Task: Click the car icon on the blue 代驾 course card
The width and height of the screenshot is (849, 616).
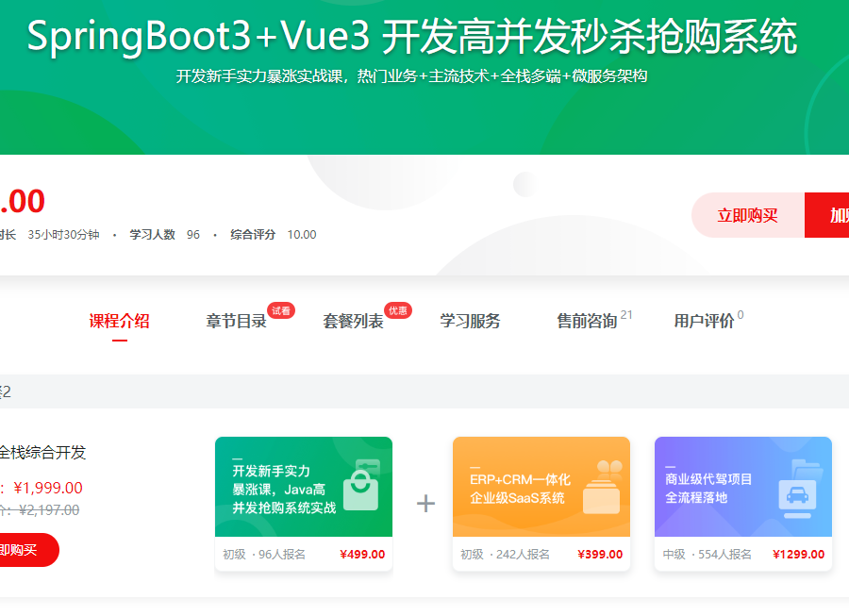Action: [x=797, y=493]
